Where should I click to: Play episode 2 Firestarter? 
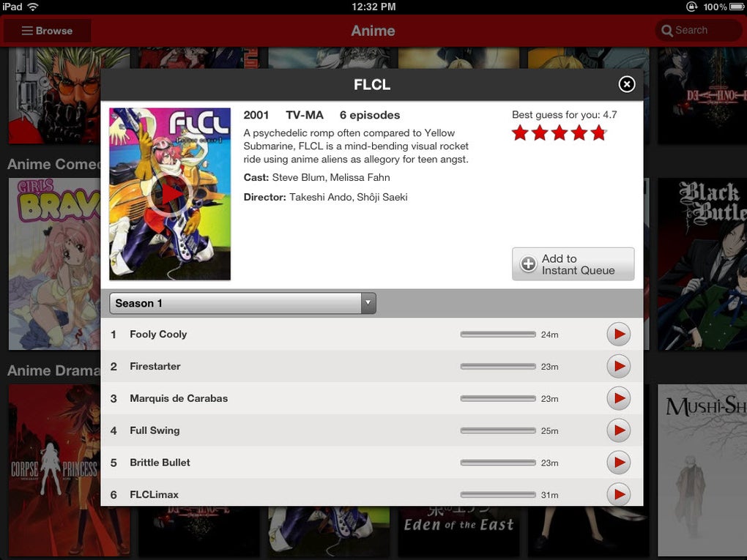618,367
